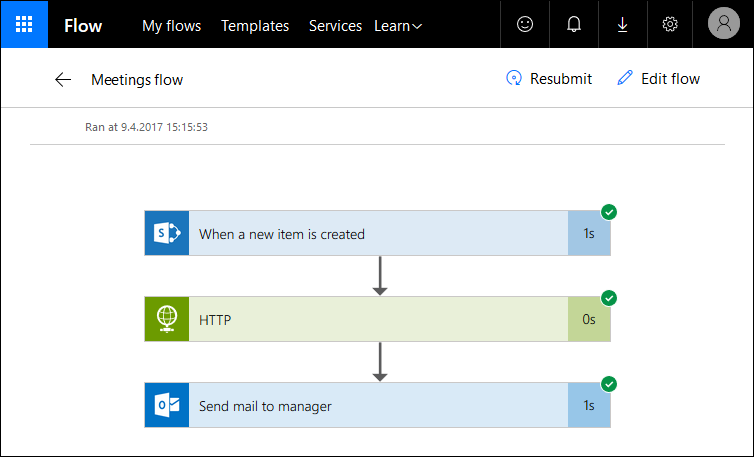Click the download arrow icon
Viewport: 754px width, 457px height.
622,25
